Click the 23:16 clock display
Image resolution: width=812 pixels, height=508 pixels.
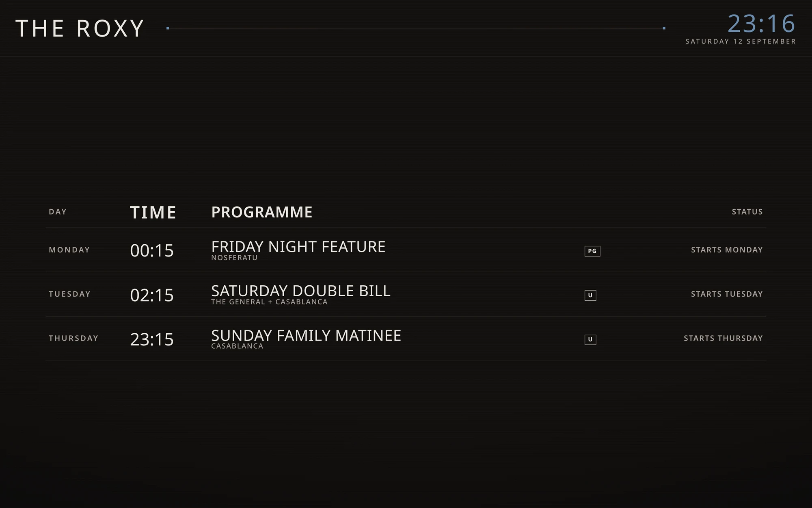(761, 24)
